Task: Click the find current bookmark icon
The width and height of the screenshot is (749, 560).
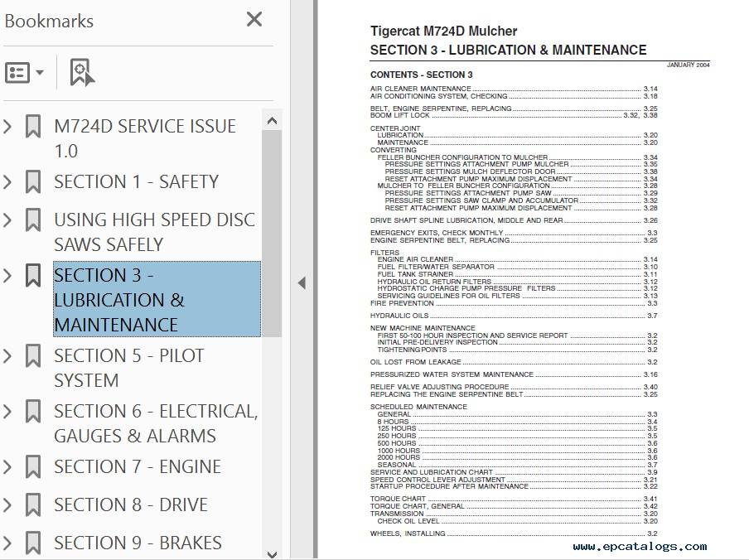Action: tap(82, 73)
